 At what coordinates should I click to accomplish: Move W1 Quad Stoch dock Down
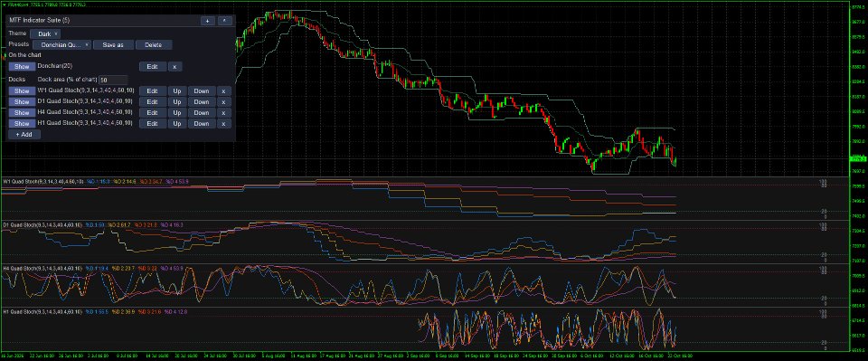coord(202,90)
